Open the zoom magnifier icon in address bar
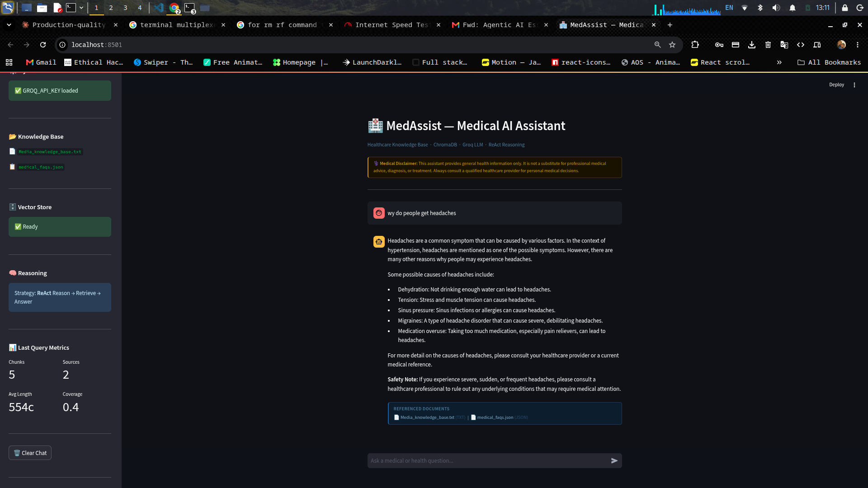 657,45
